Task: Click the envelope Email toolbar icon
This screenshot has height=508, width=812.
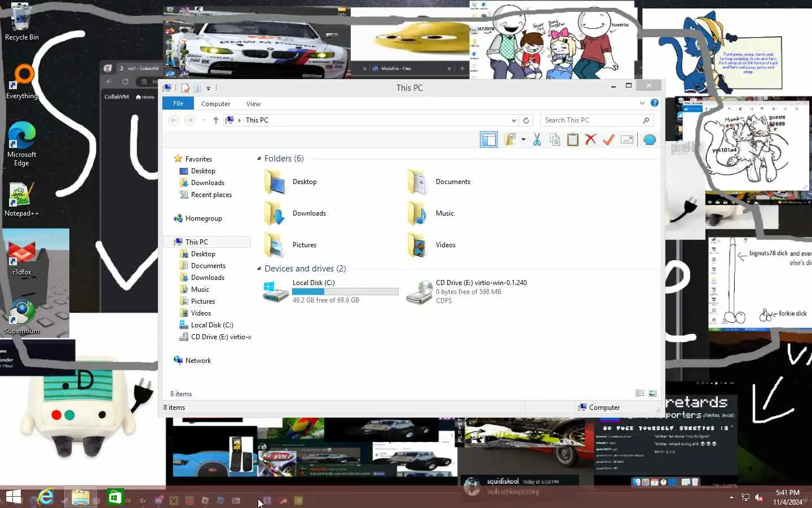Action: tap(627, 139)
